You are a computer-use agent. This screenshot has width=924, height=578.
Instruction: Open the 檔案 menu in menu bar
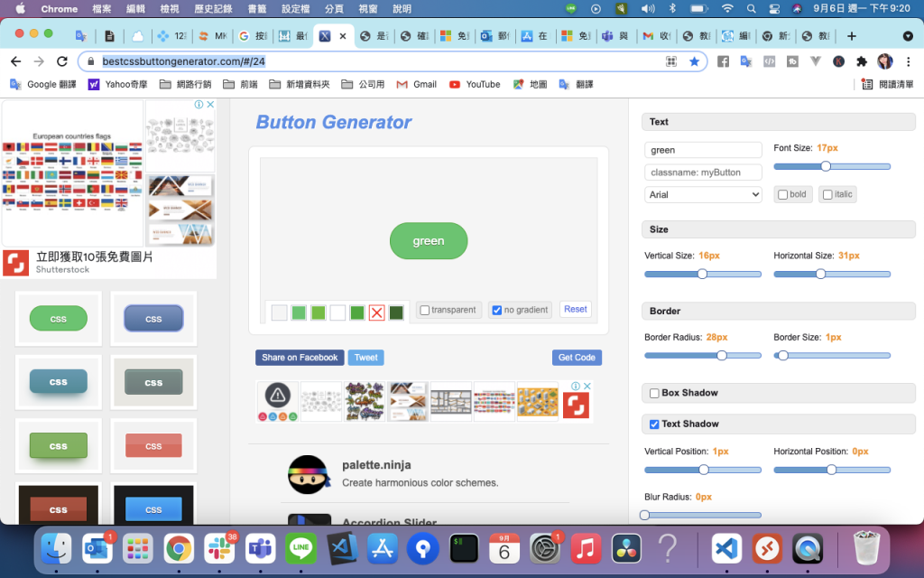point(102,9)
